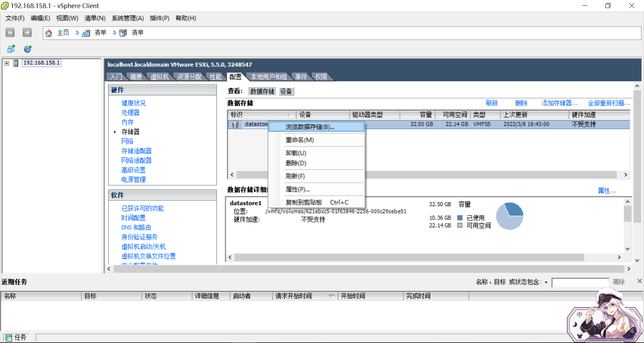Select 重命名(M) from the context menu
Viewport: 644px width, 343px height.
click(x=300, y=140)
